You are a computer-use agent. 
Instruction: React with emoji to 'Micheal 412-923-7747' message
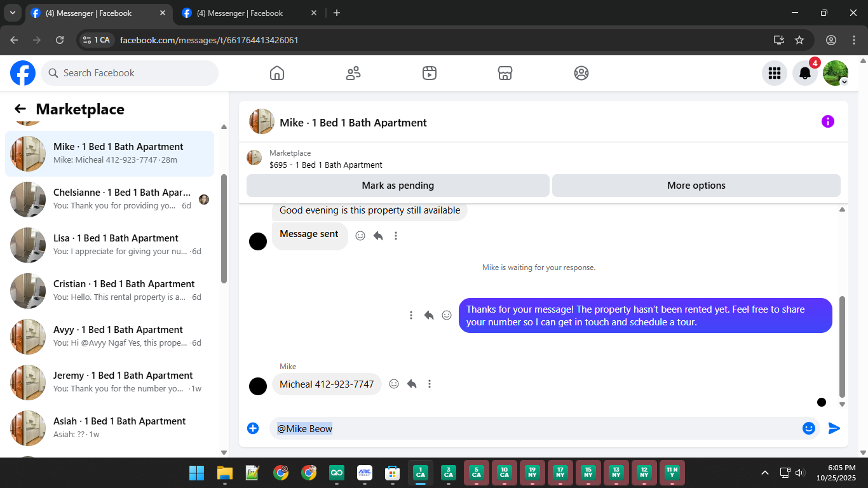pos(394,384)
